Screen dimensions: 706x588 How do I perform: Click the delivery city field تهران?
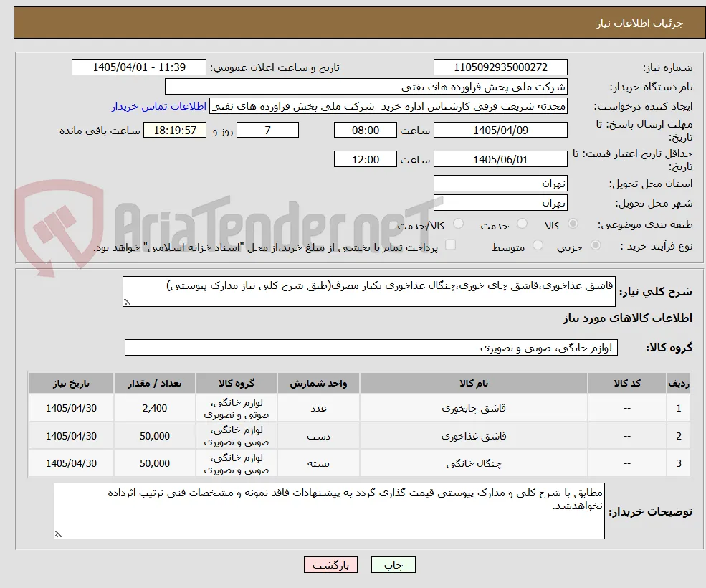click(x=500, y=203)
